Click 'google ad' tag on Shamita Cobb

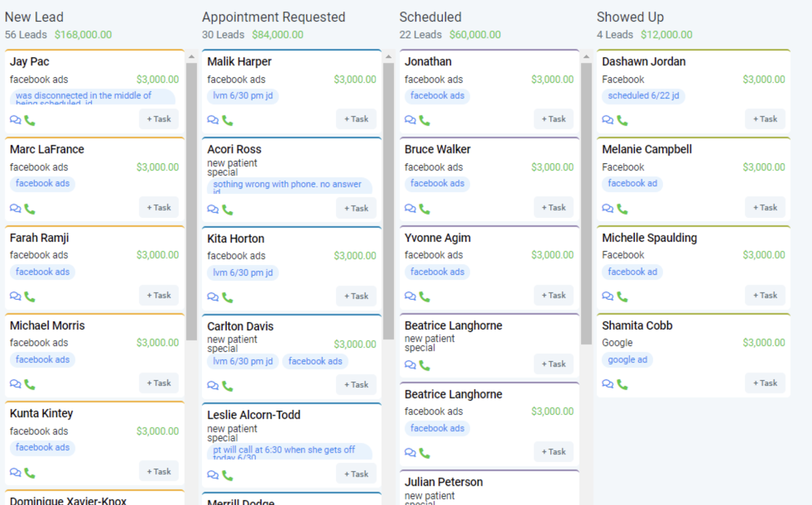point(627,360)
